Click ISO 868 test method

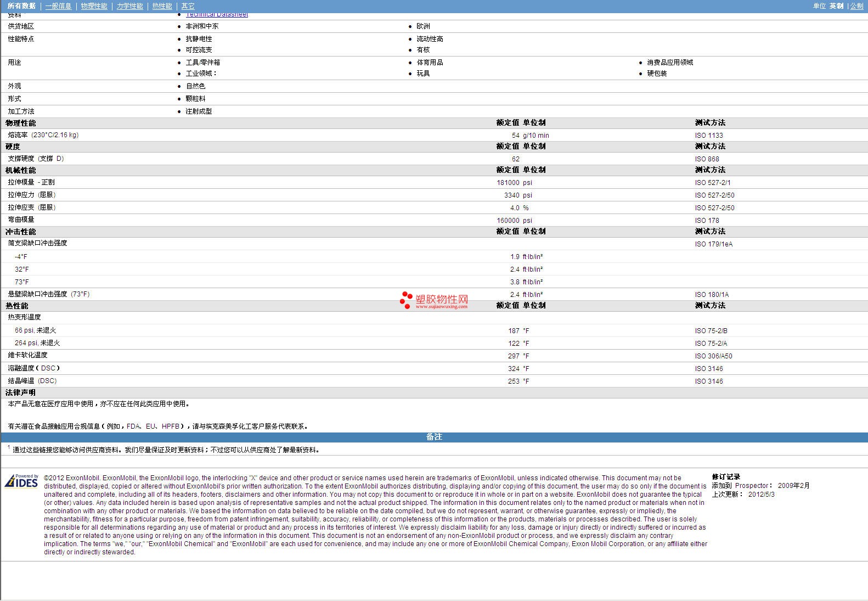pos(707,159)
